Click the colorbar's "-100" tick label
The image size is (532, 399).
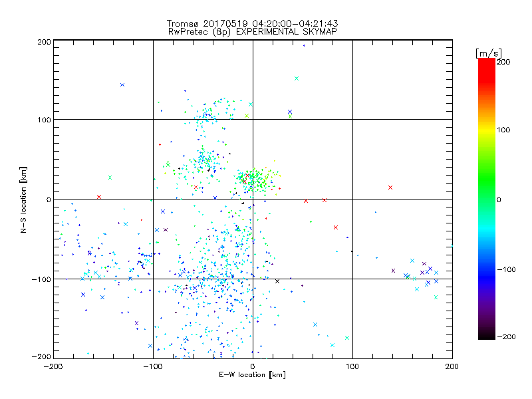pyautogui.click(x=506, y=270)
